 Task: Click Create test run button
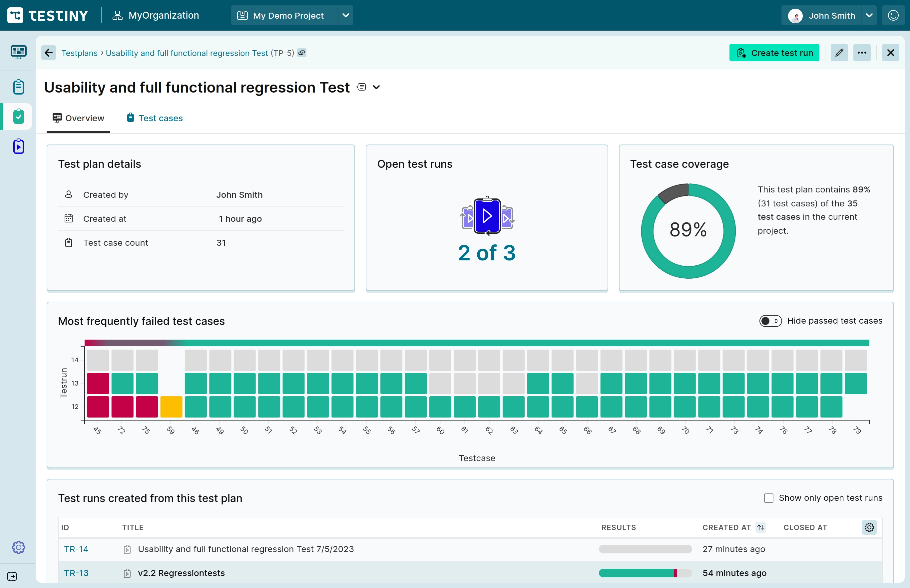(x=774, y=52)
